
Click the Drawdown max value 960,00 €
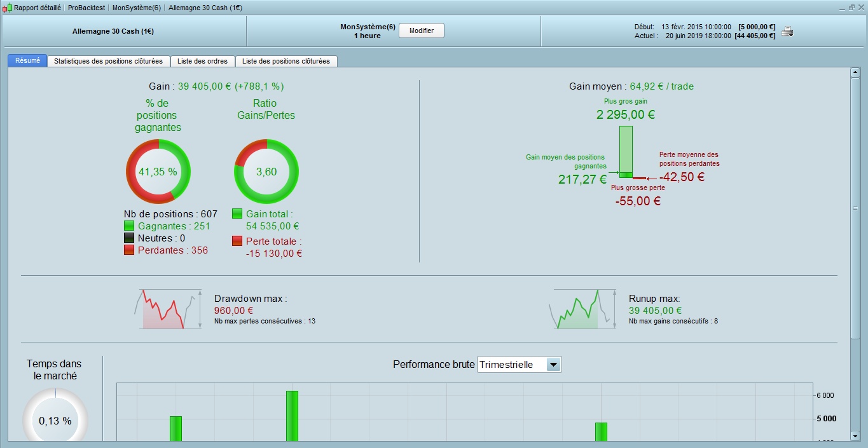(x=234, y=310)
